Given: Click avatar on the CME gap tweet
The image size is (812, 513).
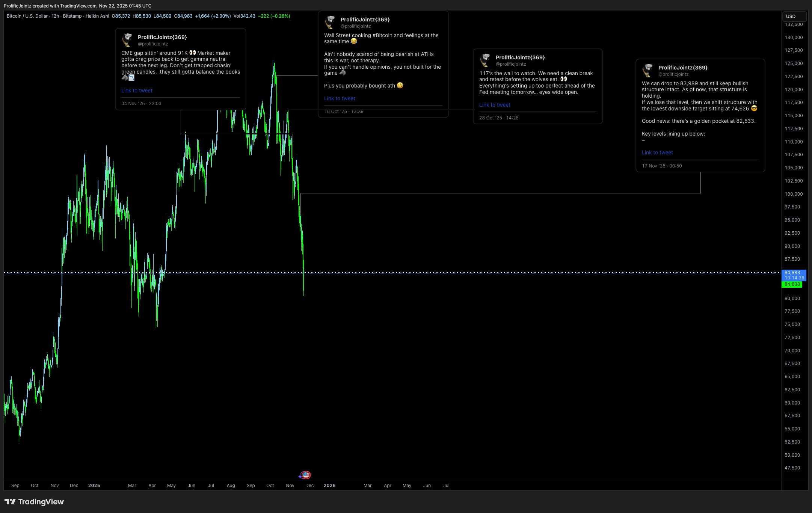Looking at the screenshot, I should point(127,40).
